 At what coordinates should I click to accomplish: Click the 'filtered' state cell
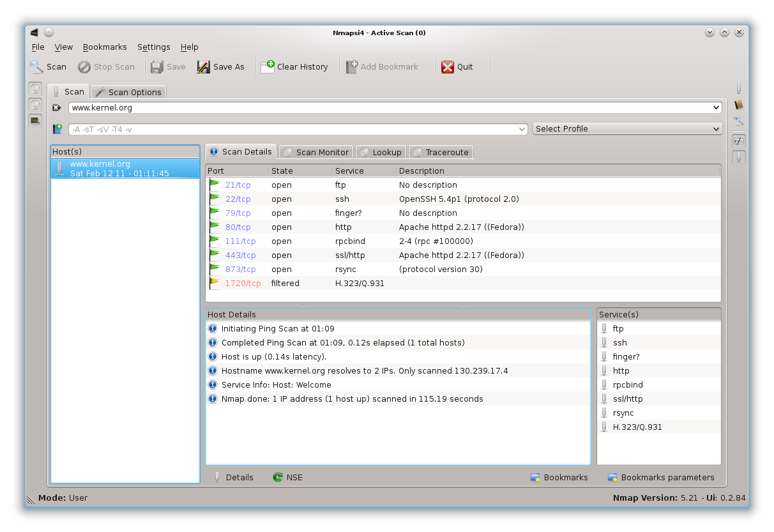285,283
